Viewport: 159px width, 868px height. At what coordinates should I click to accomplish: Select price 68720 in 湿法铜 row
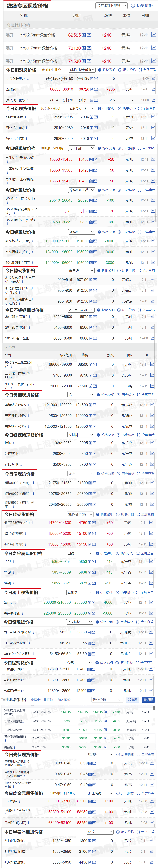pos(84,89)
